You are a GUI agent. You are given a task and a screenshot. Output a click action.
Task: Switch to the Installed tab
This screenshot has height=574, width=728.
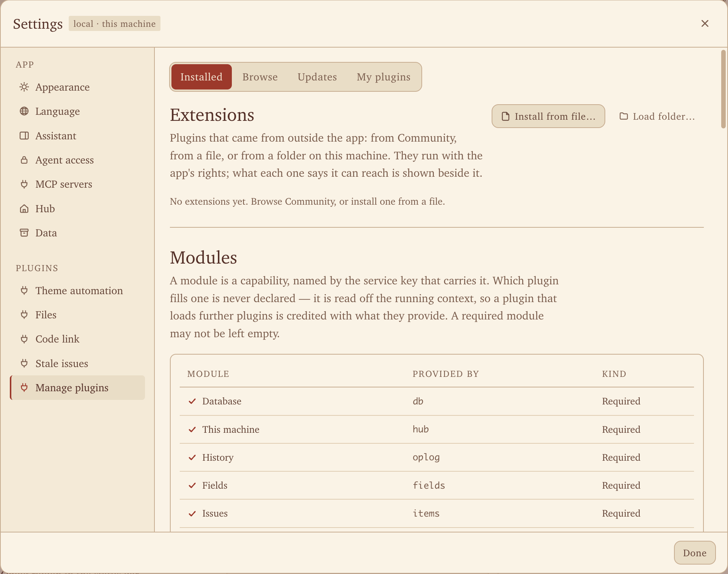point(201,77)
